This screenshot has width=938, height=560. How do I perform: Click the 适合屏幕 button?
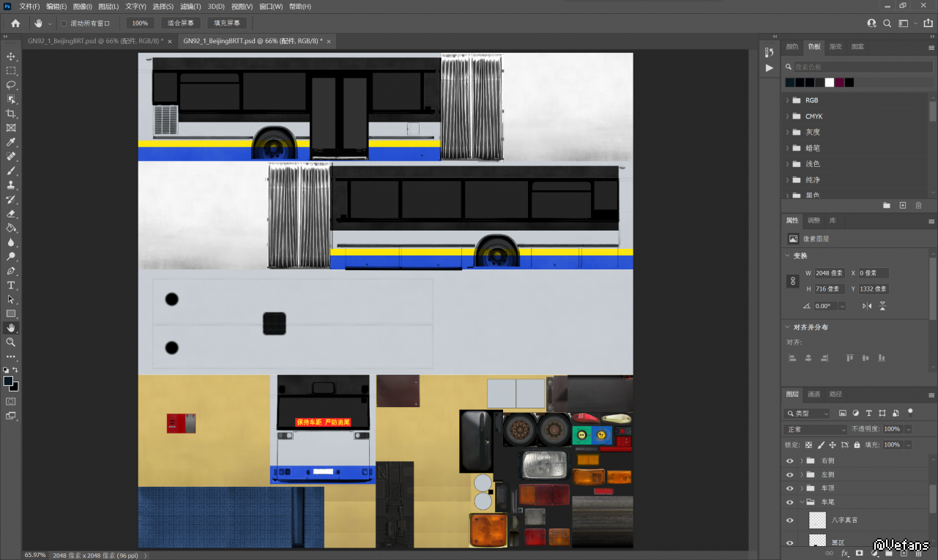click(180, 23)
